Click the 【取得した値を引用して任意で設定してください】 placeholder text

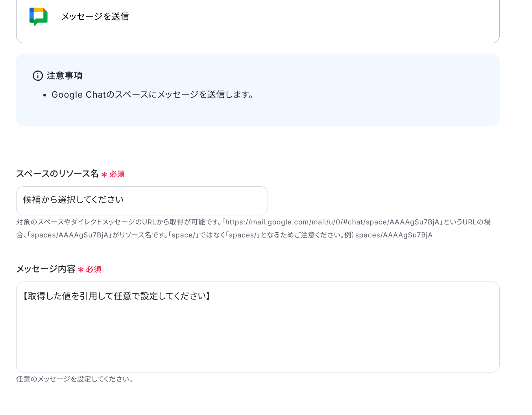pos(116,296)
